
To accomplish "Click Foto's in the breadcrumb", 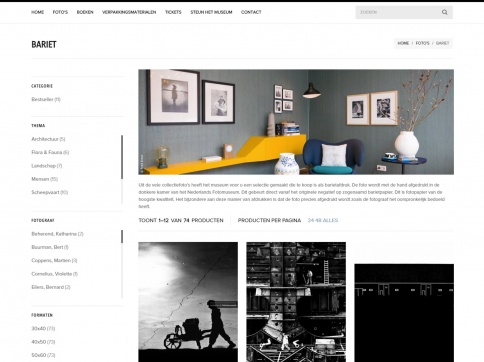I will coord(422,43).
